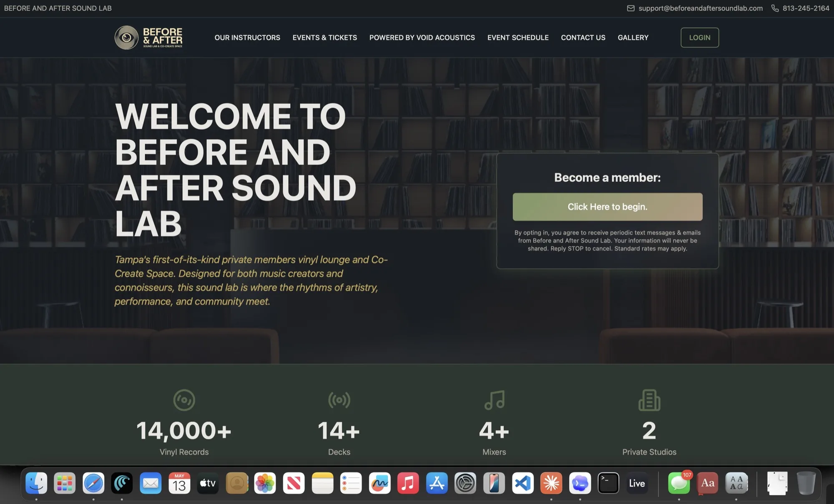Click the phone icon in top bar

click(x=775, y=8)
